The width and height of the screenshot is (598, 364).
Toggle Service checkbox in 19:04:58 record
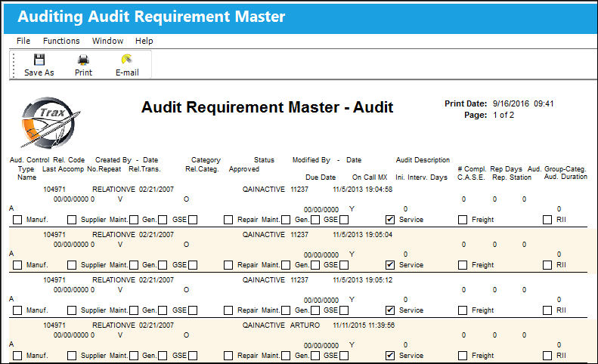(x=390, y=220)
